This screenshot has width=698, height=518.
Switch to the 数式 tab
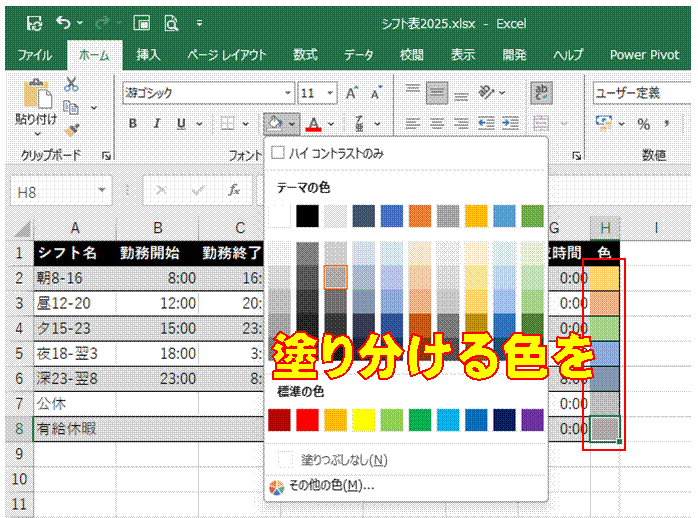(305, 55)
